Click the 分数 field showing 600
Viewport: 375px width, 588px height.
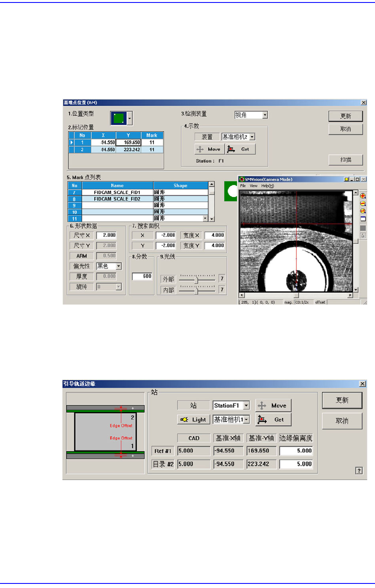coord(142,276)
